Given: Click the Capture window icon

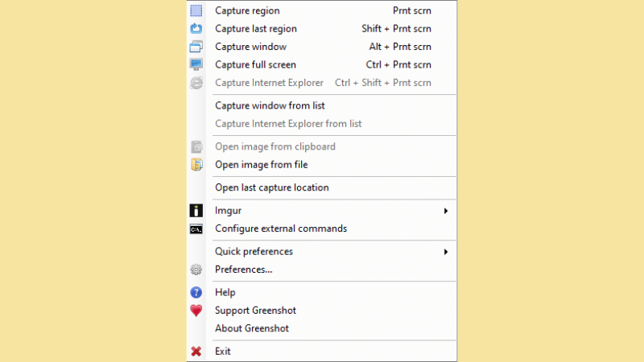Looking at the screenshot, I should [x=196, y=47].
